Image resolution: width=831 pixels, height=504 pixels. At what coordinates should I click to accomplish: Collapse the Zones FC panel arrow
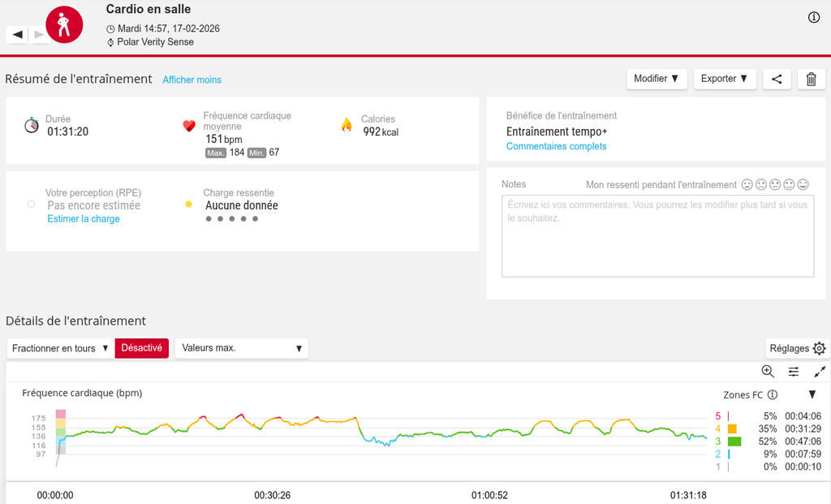point(812,394)
